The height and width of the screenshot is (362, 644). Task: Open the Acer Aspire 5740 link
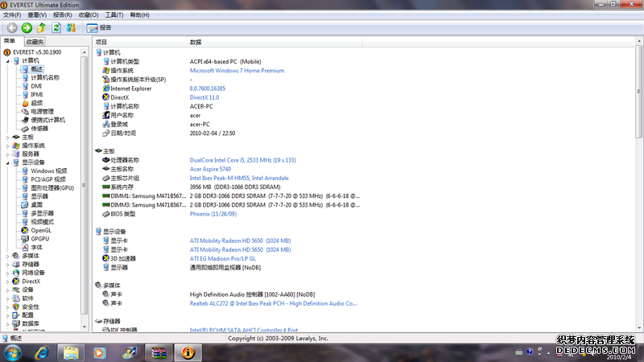pyautogui.click(x=210, y=169)
